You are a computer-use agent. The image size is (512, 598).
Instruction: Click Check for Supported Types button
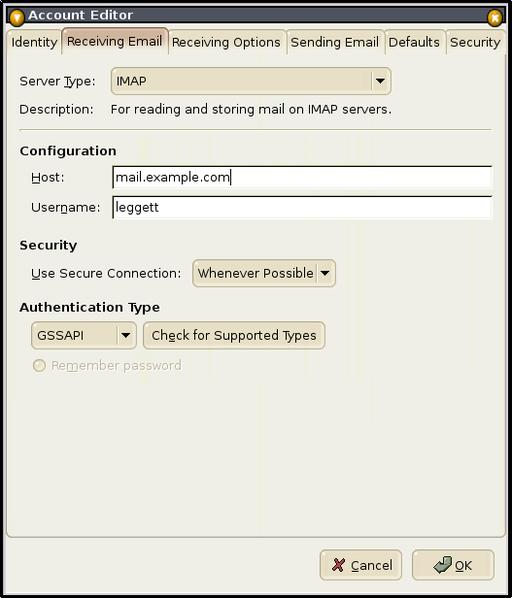pos(234,335)
